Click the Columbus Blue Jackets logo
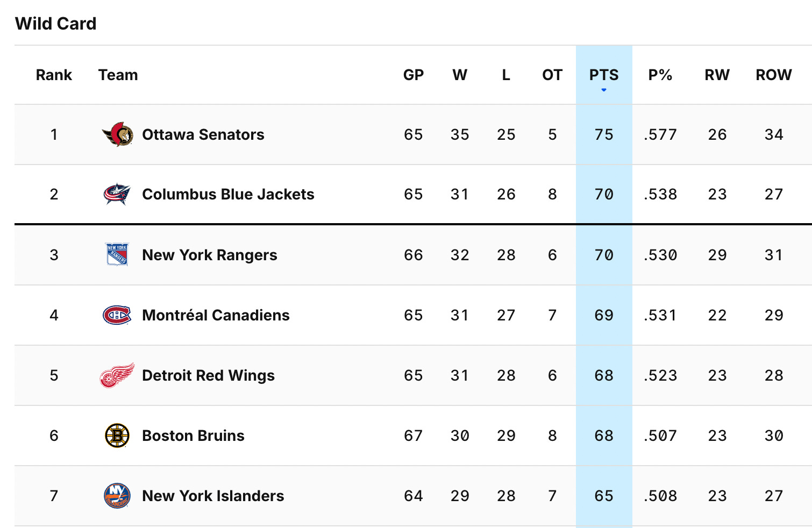The image size is (812, 528). 117,194
